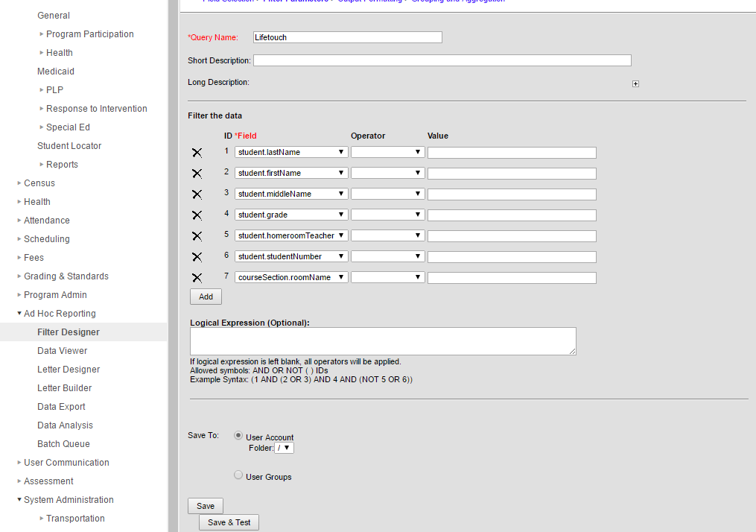Remove filter row 1 student.lastName
The width and height of the screenshot is (756, 532).
(197, 153)
